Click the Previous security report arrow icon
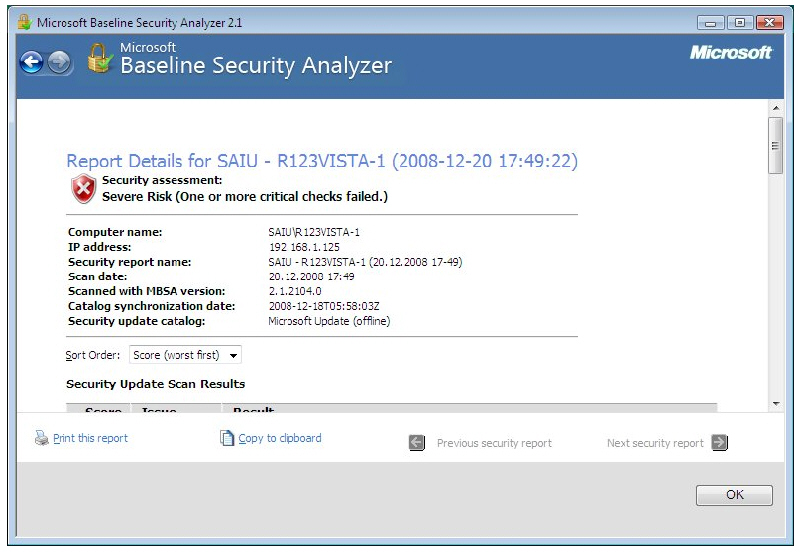Viewport: 801px width, 552px height. pos(417,443)
